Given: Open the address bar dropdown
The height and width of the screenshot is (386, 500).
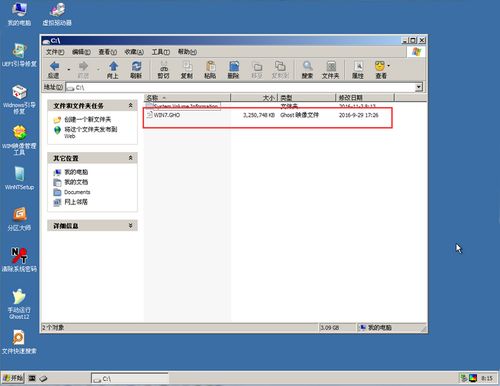Looking at the screenshot, I should coord(419,87).
